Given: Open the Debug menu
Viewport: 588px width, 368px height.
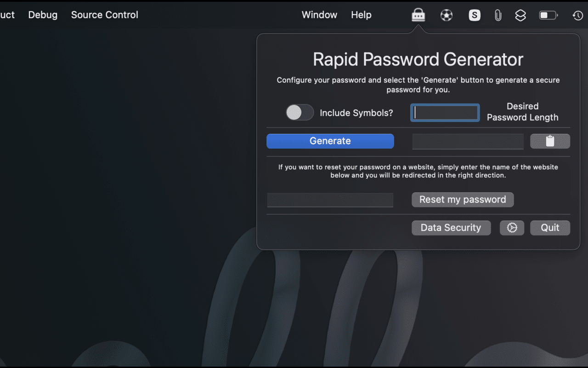Looking at the screenshot, I should pos(42,15).
